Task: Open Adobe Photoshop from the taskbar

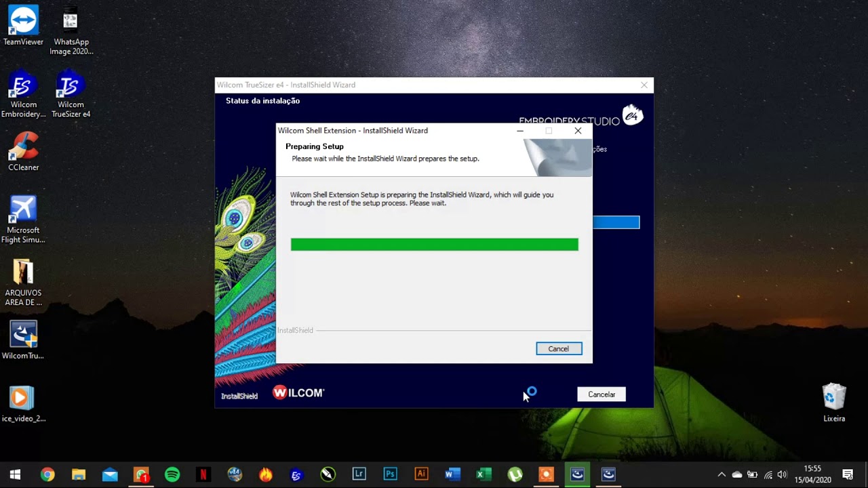Action: 390,474
